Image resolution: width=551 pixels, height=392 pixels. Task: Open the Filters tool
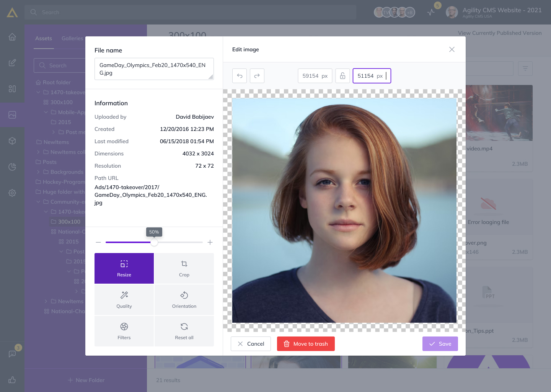pyautogui.click(x=124, y=331)
